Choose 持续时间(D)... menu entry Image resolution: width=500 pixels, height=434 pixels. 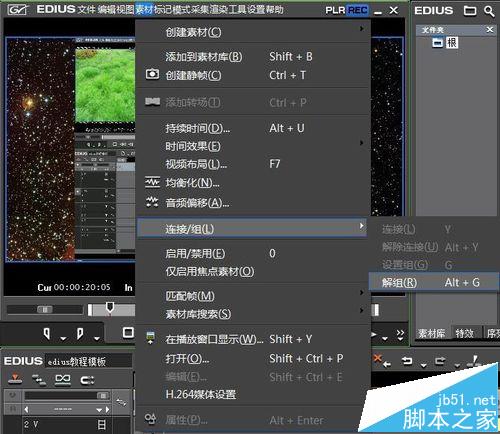tap(253, 128)
